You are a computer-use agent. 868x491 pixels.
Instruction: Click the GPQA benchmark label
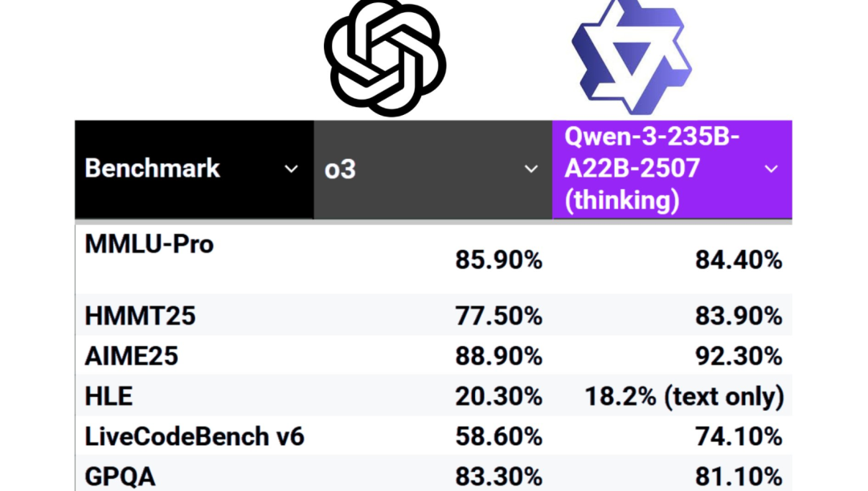pyautogui.click(x=120, y=477)
